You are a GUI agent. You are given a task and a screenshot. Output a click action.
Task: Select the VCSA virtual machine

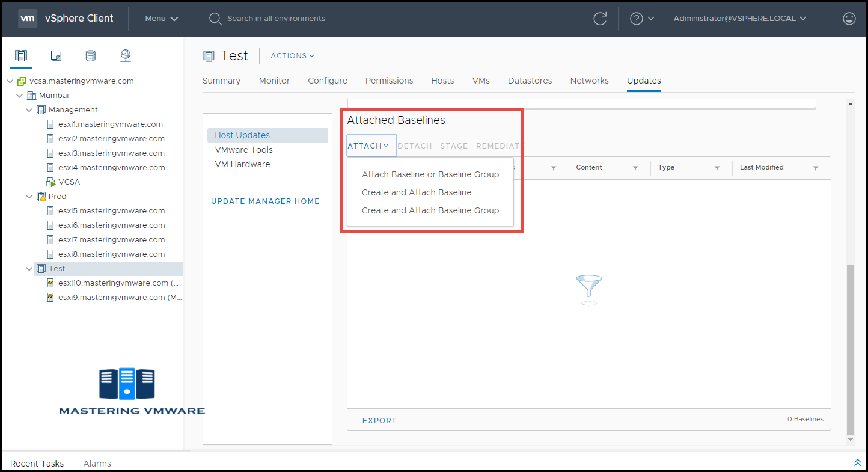[69, 182]
